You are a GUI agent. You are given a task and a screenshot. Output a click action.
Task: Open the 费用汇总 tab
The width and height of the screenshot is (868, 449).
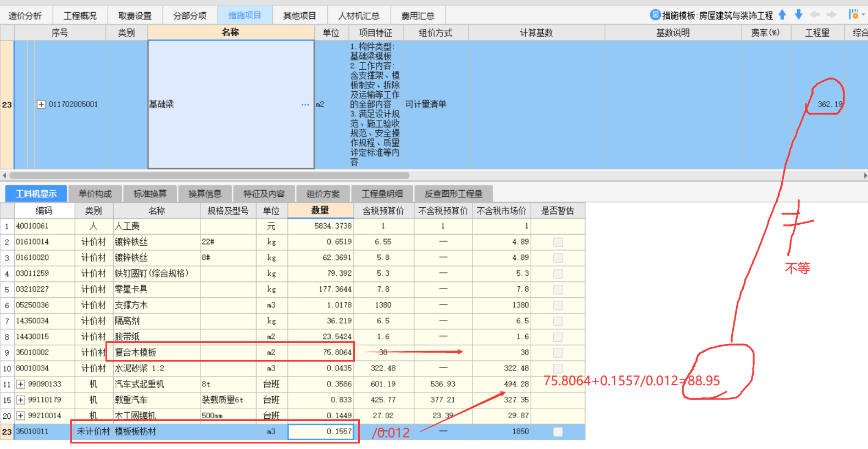tap(418, 16)
